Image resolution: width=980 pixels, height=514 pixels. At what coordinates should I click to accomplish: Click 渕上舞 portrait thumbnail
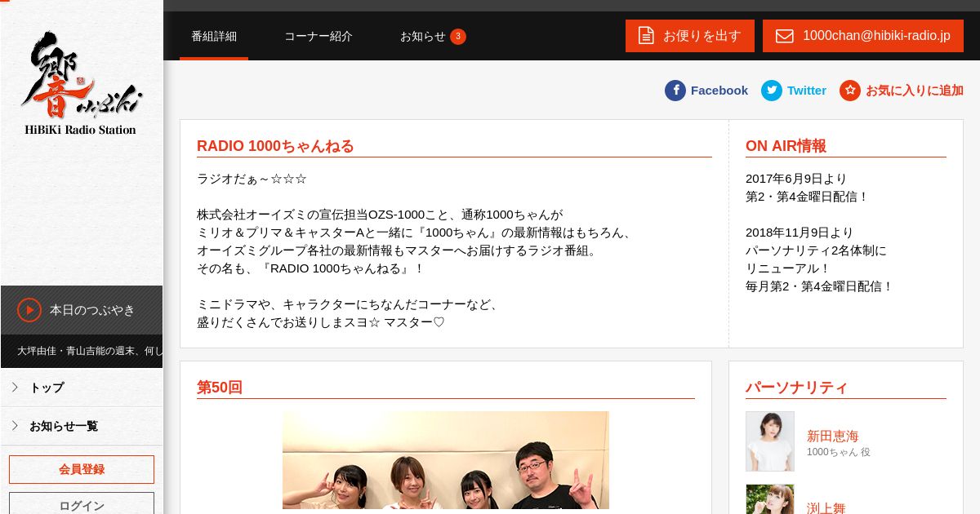(770, 499)
